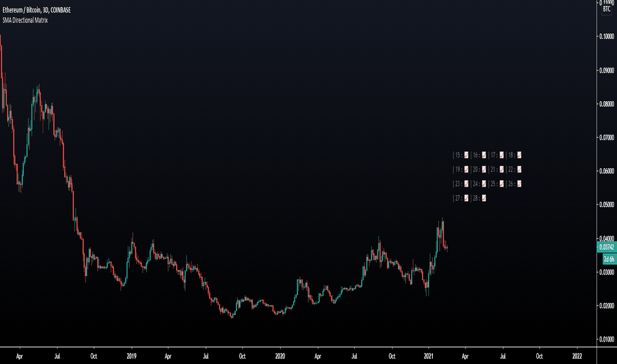Click the chart-up icon next to 15

[x=466, y=155]
